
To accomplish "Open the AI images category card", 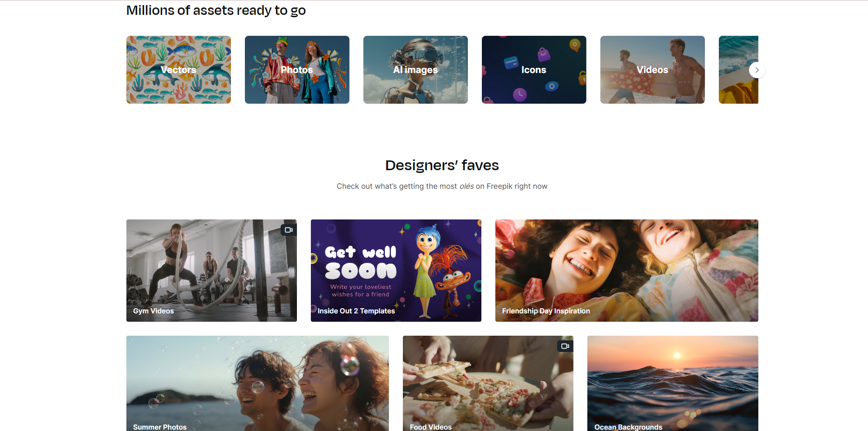I will click(415, 70).
